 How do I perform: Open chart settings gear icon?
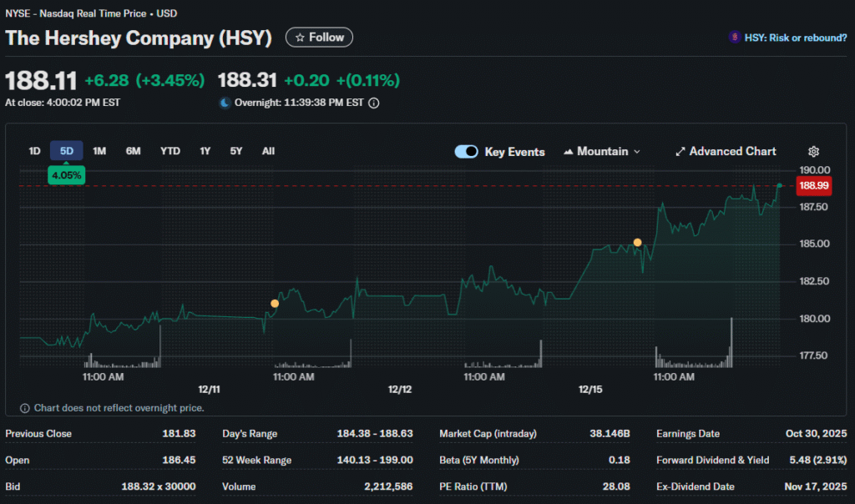[813, 152]
